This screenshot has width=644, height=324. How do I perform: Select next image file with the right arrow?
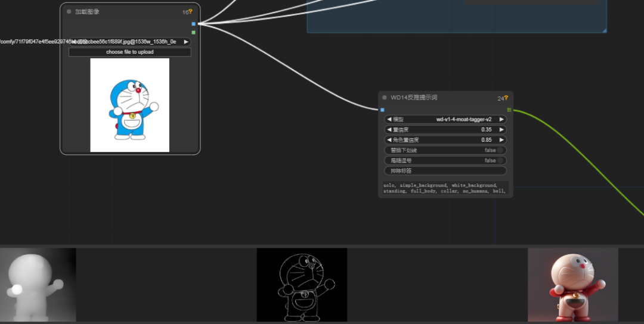[186, 42]
